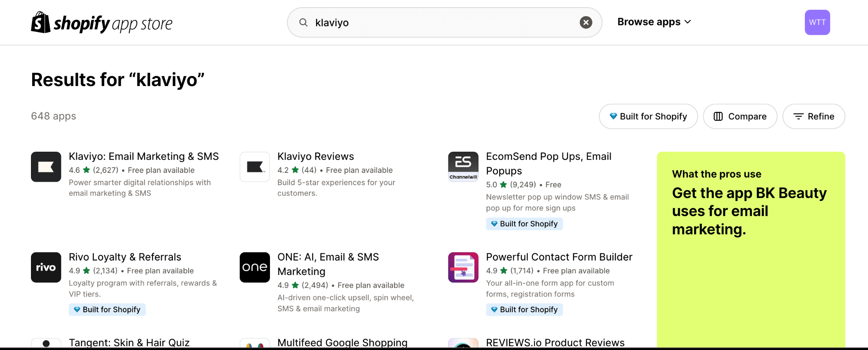Open Powerful Contact Form Builder link
The image size is (868, 350).
pyautogui.click(x=559, y=257)
